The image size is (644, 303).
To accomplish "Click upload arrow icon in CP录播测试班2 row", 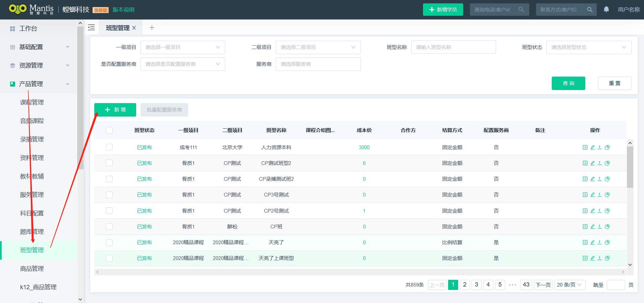I will [x=600, y=179].
